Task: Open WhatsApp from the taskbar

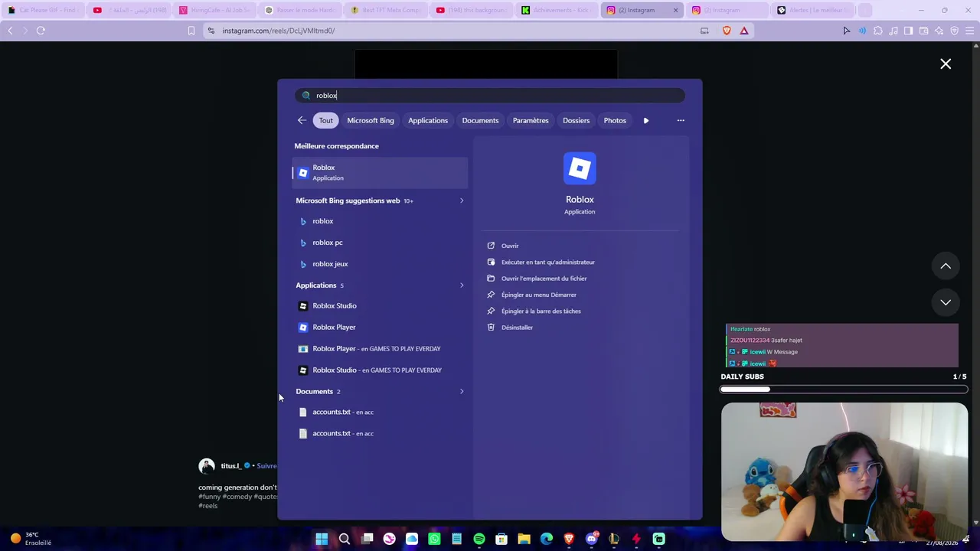Action: [434, 539]
